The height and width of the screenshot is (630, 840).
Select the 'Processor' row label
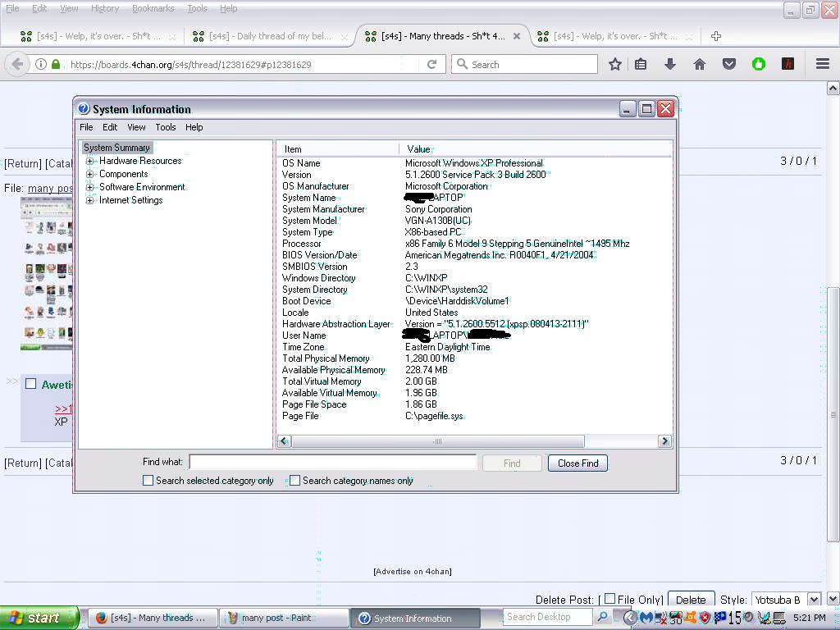[302, 243]
